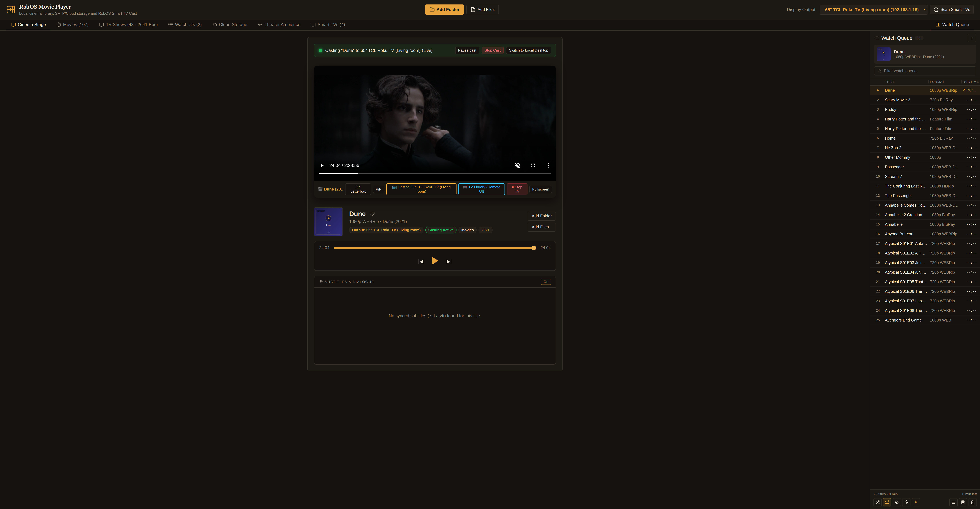Skip to next title
This screenshot has width=980, height=509.
tap(449, 262)
